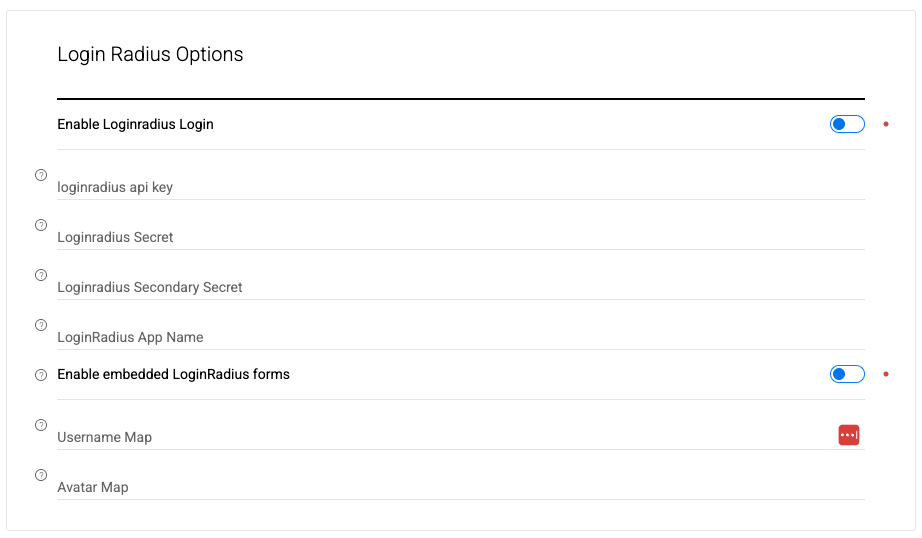Click into the Loginradius Secret field
The image size is (922, 538).
(x=440, y=236)
